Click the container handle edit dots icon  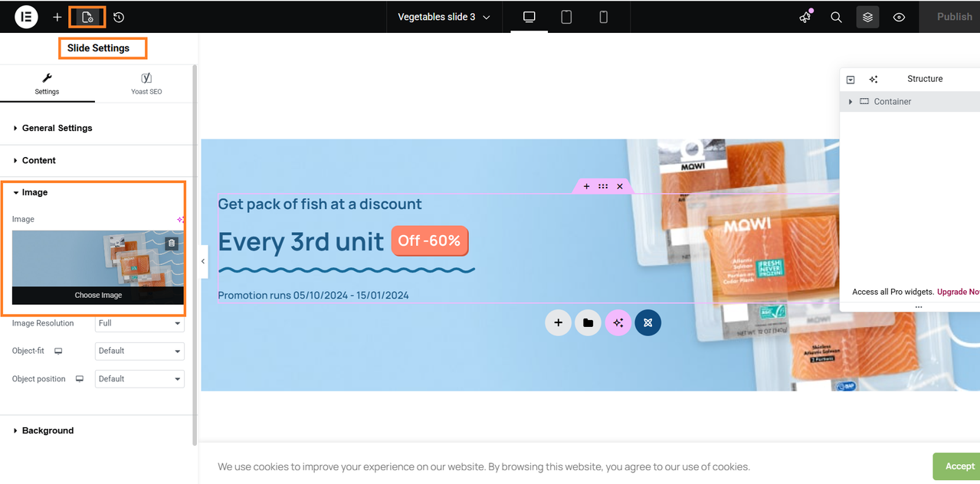(603, 186)
